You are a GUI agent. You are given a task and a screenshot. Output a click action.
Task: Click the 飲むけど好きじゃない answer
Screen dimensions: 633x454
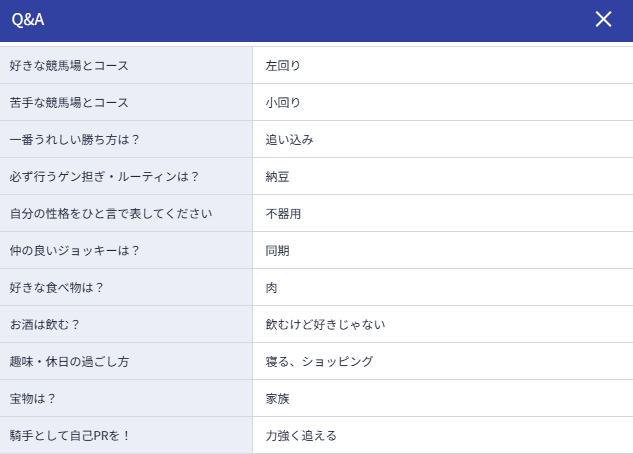point(325,324)
